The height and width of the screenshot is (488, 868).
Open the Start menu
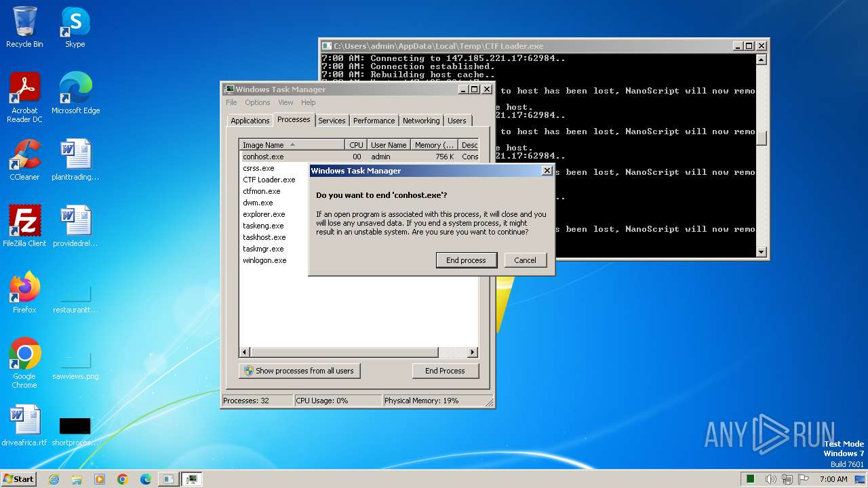coord(19,479)
